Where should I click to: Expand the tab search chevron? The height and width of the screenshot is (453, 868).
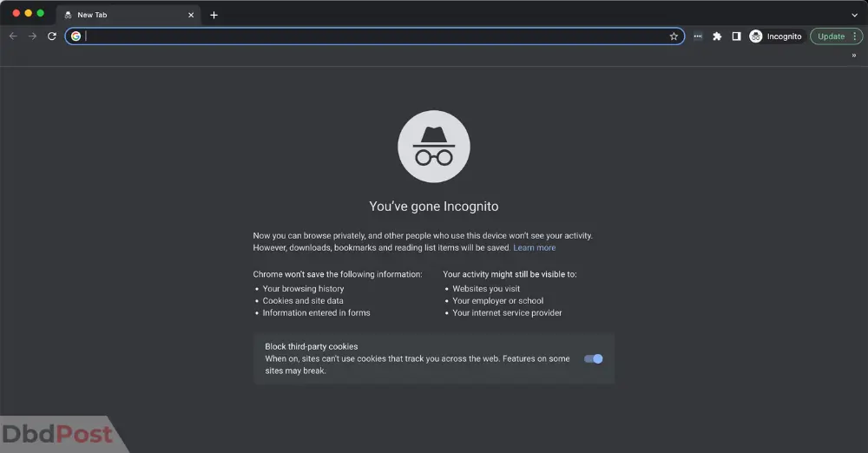855,15
